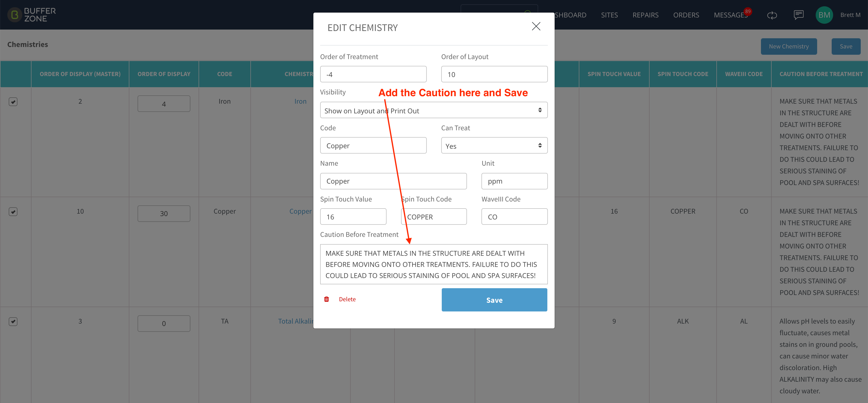Close the Edit Chemistry dialog
Image resolution: width=868 pixels, height=403 pixels.
[x=536, y=26]
